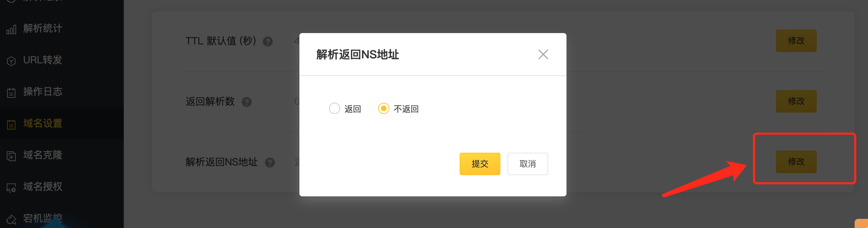The width and height of the screenshot is (868, 228).
Task: Select the 不返回 radio option
Action: point(384,108)
